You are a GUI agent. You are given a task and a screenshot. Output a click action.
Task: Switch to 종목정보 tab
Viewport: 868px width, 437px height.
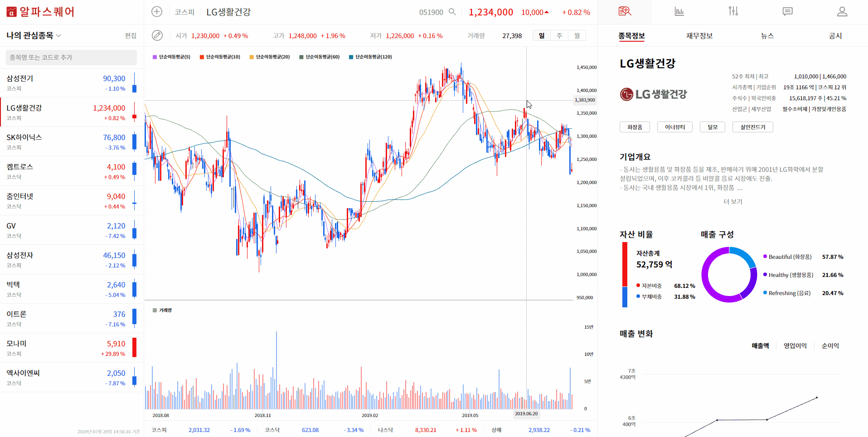point(631,36)
